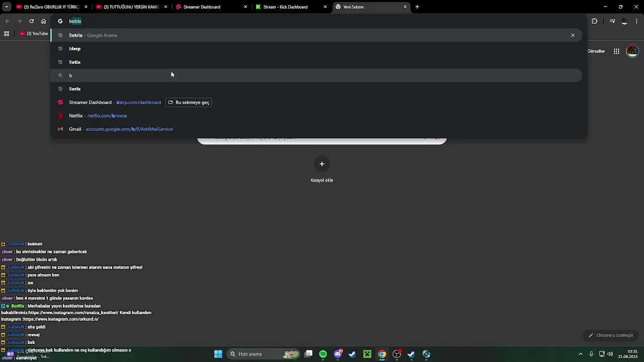
Task: Open the home page button
Action: (x=44, y=21)
